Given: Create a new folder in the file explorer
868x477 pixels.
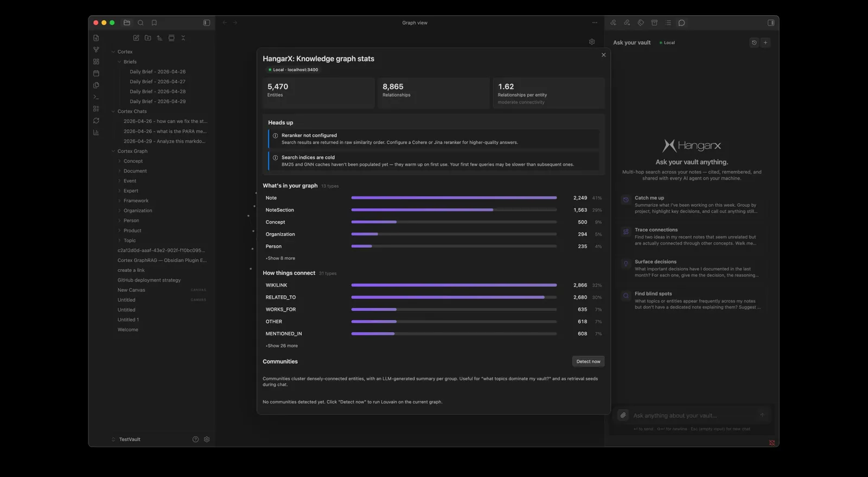Looking at the screenshot, I should coord(148,38).
